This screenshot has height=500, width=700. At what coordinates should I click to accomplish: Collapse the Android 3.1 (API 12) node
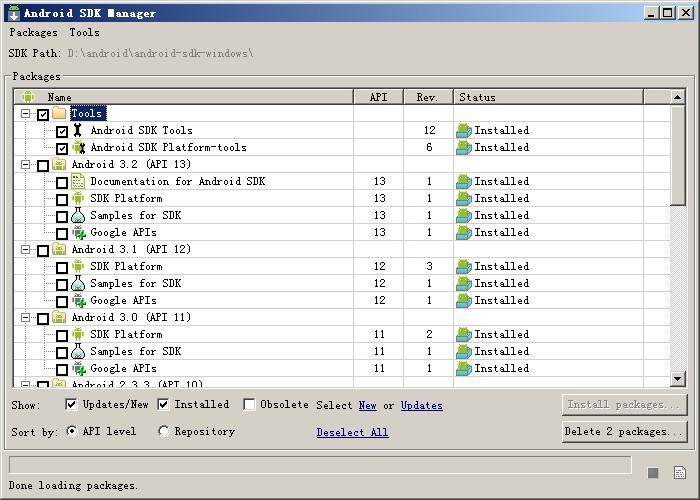pos(25,250)
